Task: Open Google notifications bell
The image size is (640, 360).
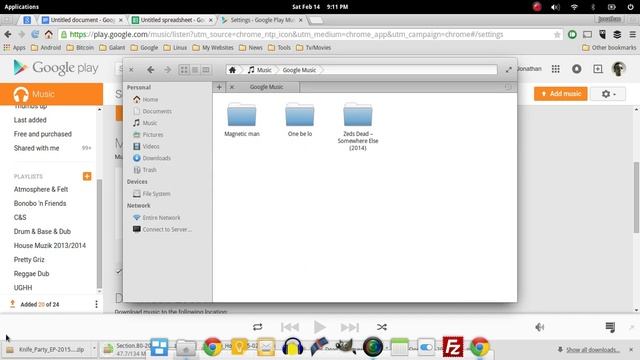Action: pyautogui.click(x=576, y=69)
